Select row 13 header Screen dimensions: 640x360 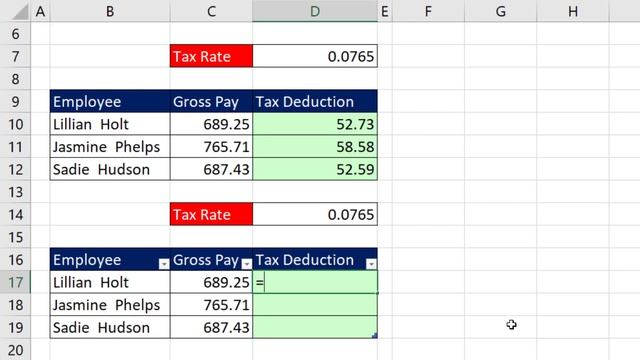click(x=15, y=191)
